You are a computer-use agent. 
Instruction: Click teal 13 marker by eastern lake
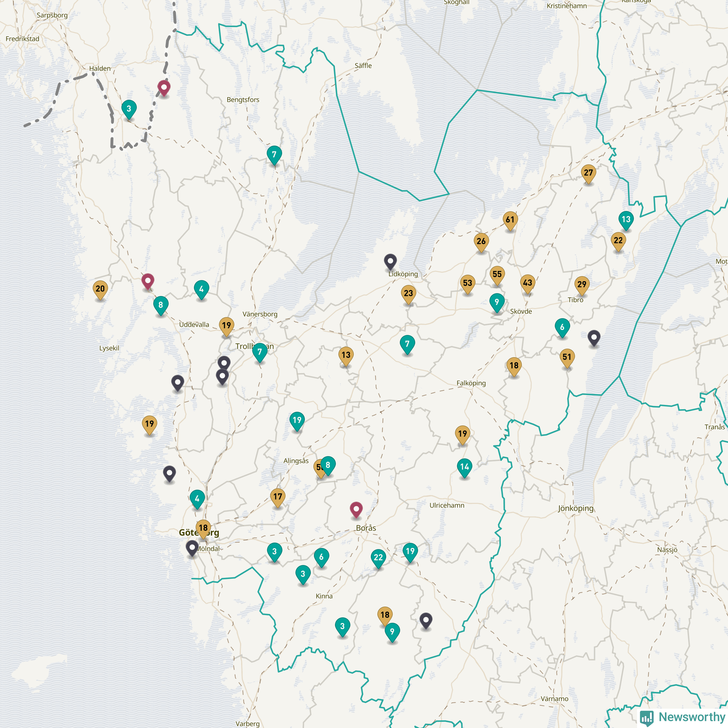click(626, 220)
